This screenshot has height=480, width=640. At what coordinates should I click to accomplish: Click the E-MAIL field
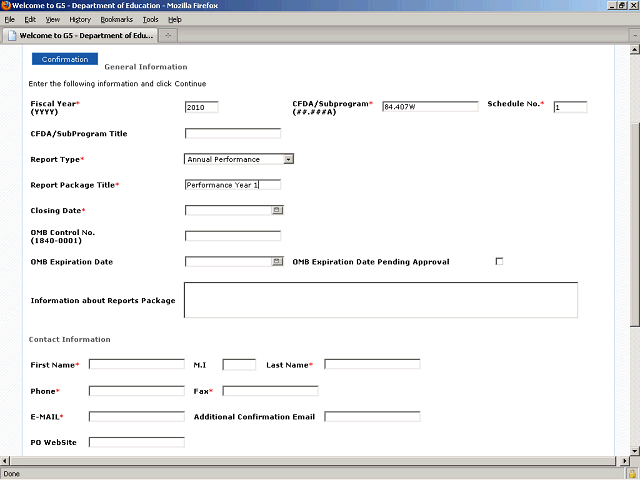click(137, 417)
